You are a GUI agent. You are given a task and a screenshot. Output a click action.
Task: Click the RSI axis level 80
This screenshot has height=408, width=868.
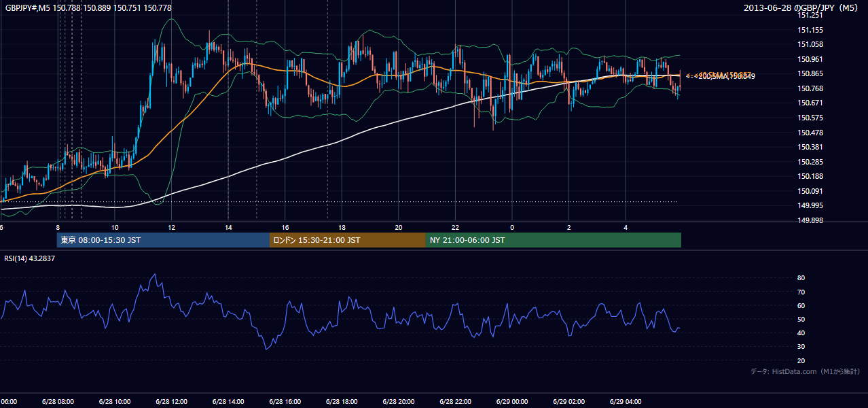[801, 278]
